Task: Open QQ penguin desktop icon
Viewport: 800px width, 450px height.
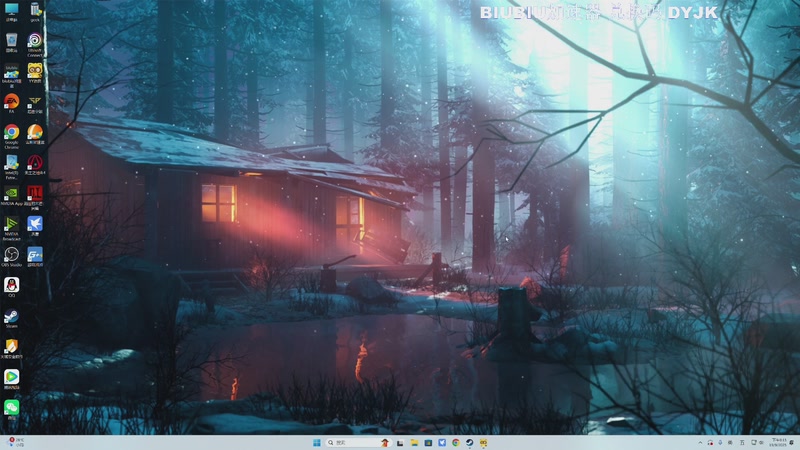Action: (x=11, y=287)
